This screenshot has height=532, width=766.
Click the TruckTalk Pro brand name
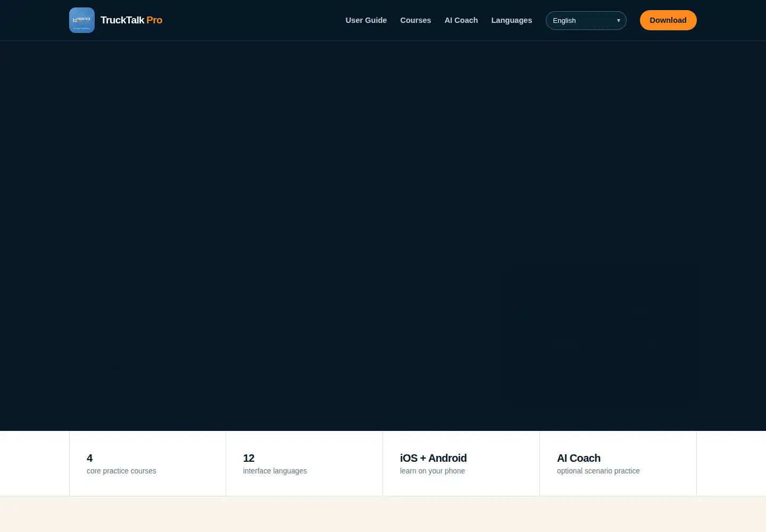[x=131, y=20]
